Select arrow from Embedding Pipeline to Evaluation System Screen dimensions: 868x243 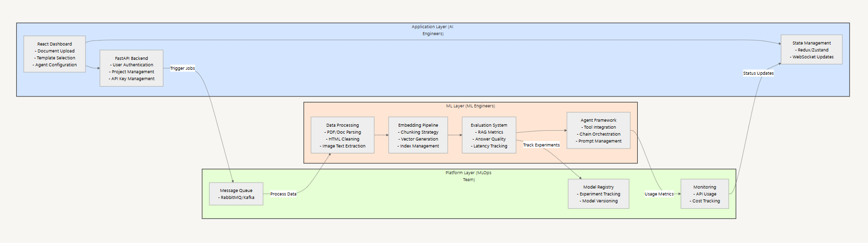coord(455,135)
